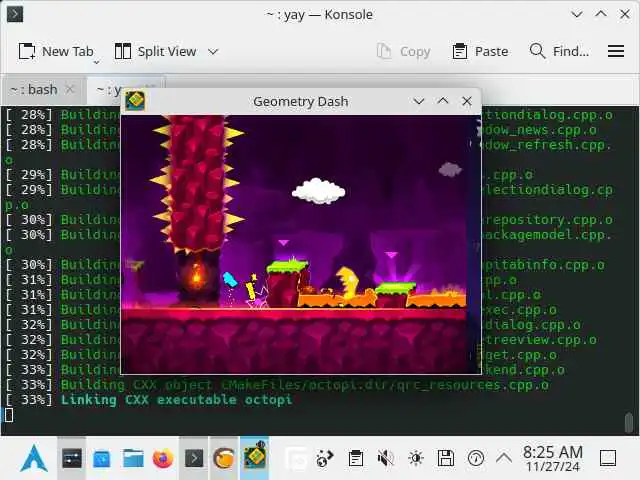The width and height of the screenshot is (640, 480).
Task: Click the Split View toolbar button
Action: [156, 52]
